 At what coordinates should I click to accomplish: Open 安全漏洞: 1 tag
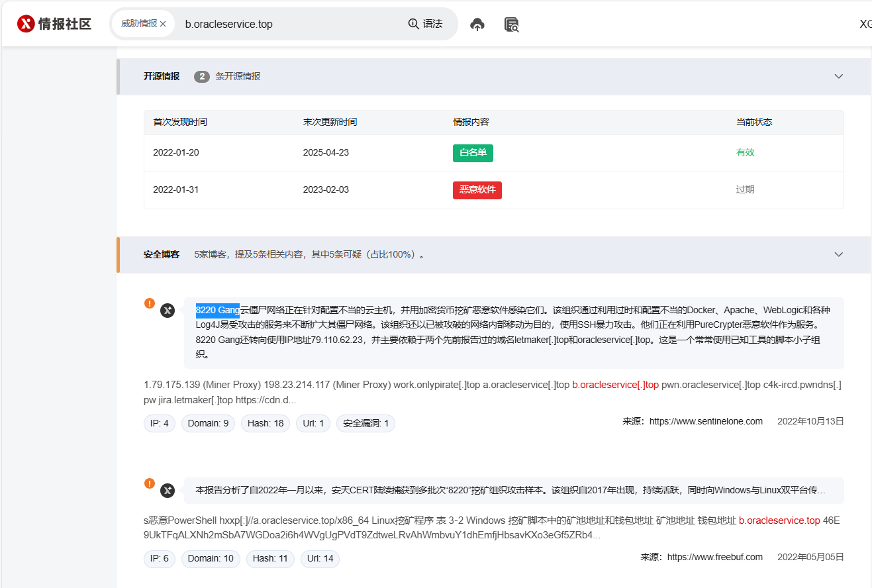coord(365,423)
